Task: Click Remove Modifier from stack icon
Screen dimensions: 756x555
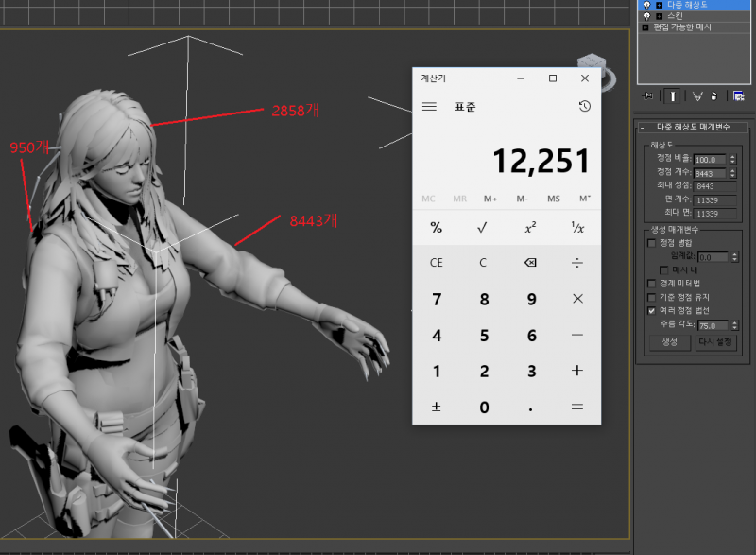Action: pos(714,96)
